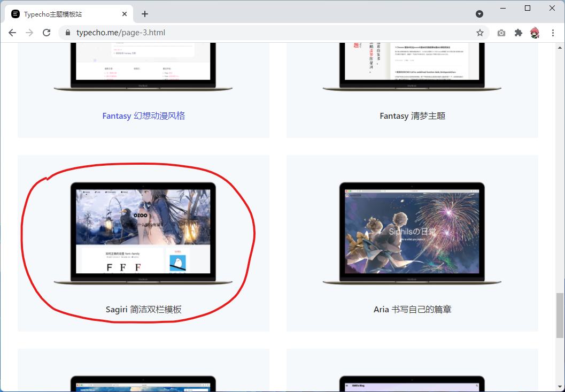Click the Fantasy 清梦主题 laptop preview
The width and height of the screenshot is (565, 392).
click(412, 67)
